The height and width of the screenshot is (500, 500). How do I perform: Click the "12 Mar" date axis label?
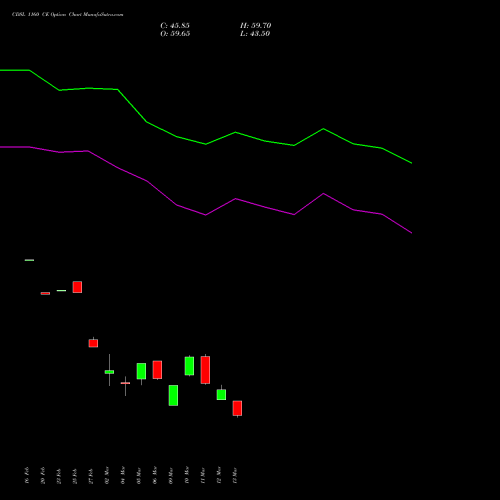(219, 475)
